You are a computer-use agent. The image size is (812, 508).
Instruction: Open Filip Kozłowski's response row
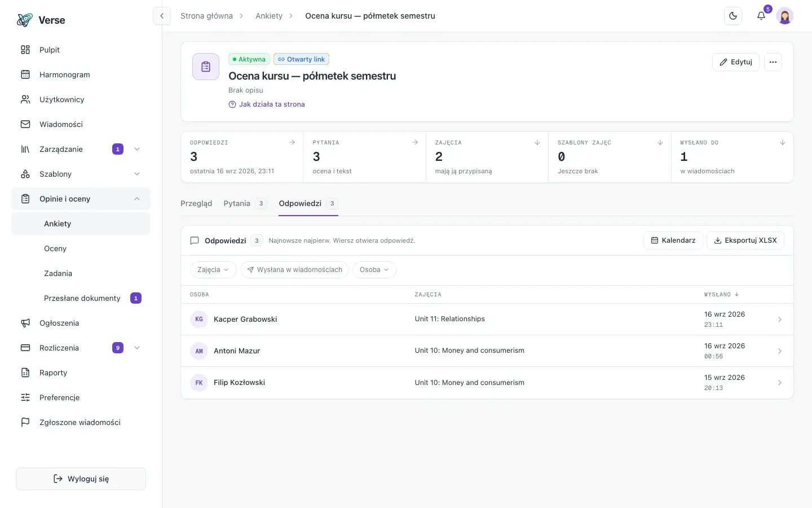[x=487, y=383]
